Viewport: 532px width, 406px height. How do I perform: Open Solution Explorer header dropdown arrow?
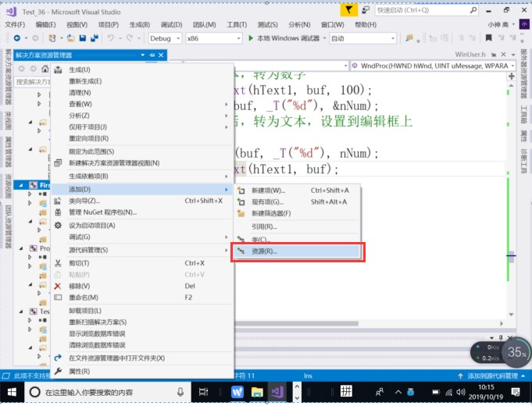click(142, 55)
